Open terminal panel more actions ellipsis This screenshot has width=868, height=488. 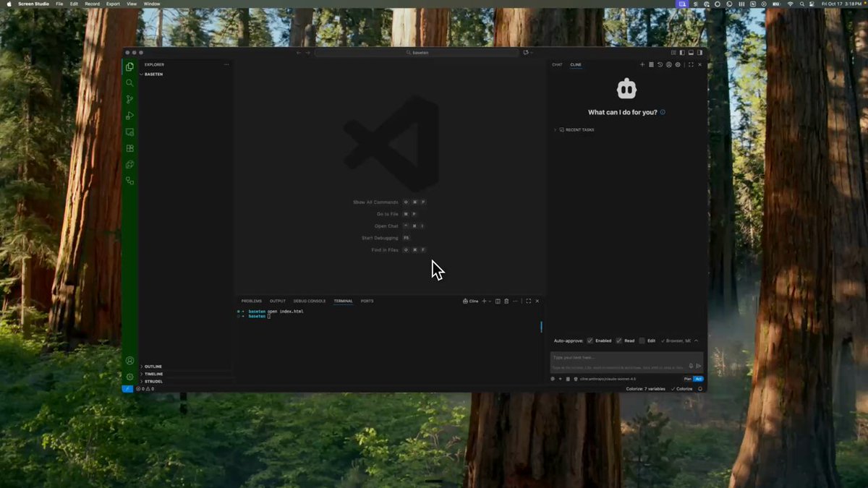pyautogui.click(x=515, y=301)
